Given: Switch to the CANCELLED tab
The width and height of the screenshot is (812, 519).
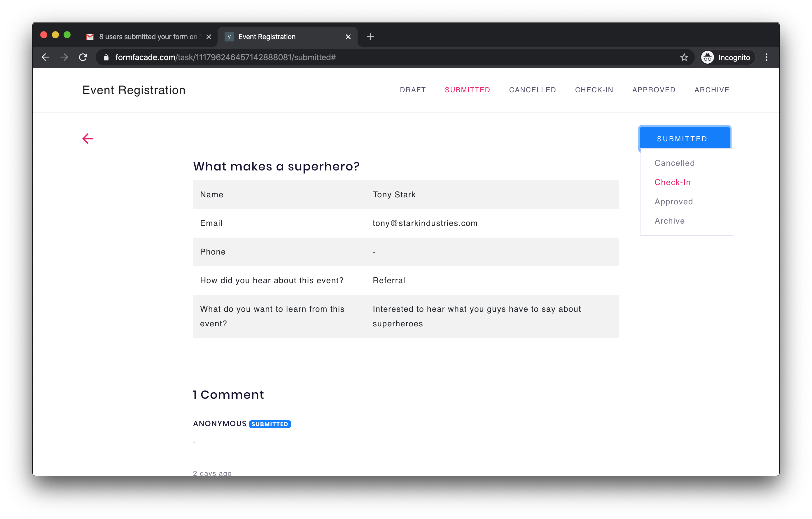Looking at the screenshot, I should (x=532, y=90).
